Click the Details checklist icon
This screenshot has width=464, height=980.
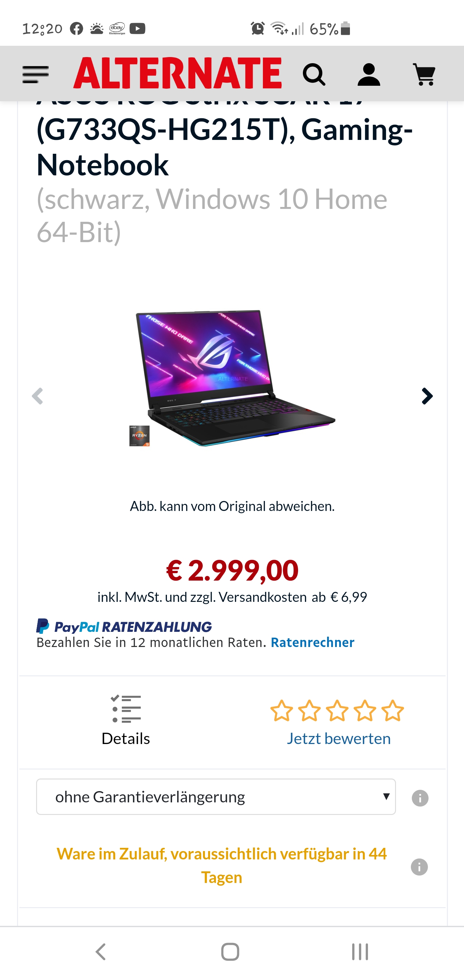tap(126, 709)
